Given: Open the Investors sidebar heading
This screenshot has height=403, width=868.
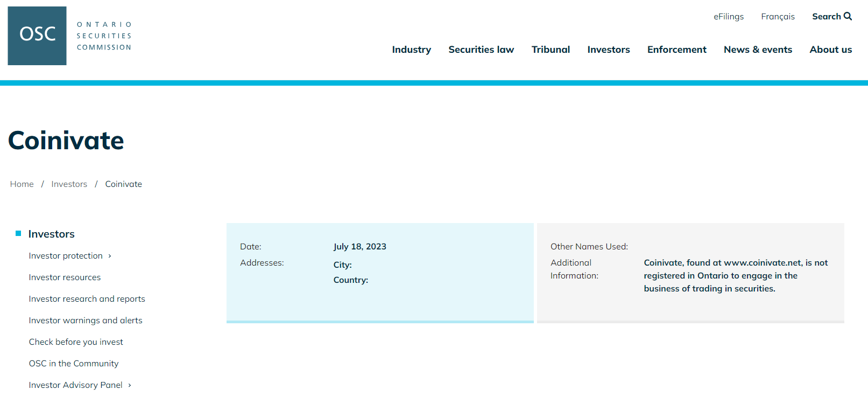Looking at the screenshot, I should 52,234.
